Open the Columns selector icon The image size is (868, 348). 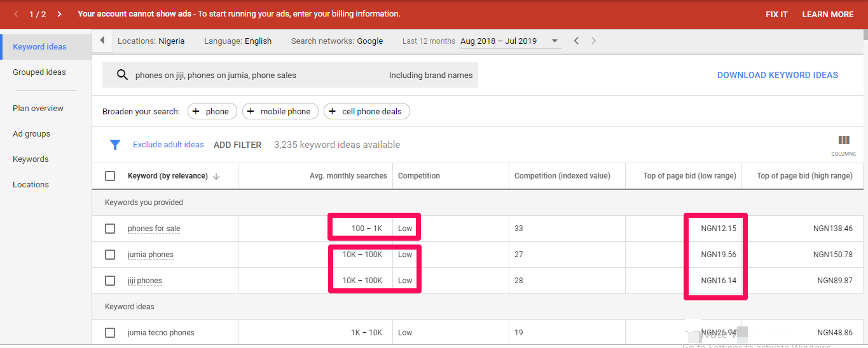(x=843, y=141)
